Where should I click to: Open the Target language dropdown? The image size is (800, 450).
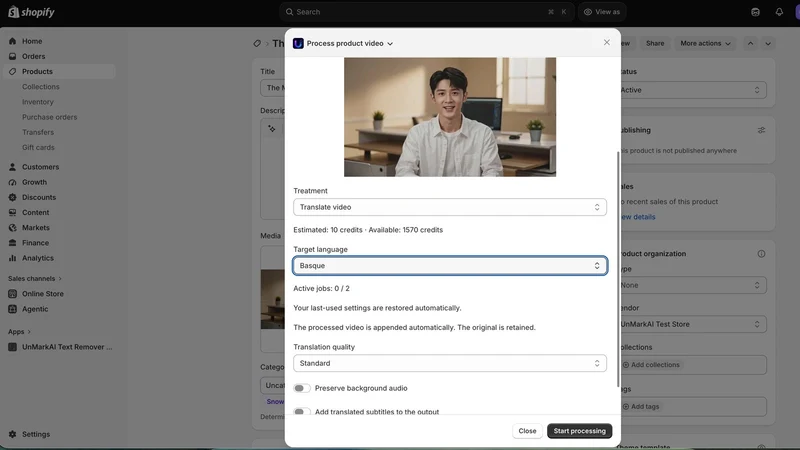449,265
